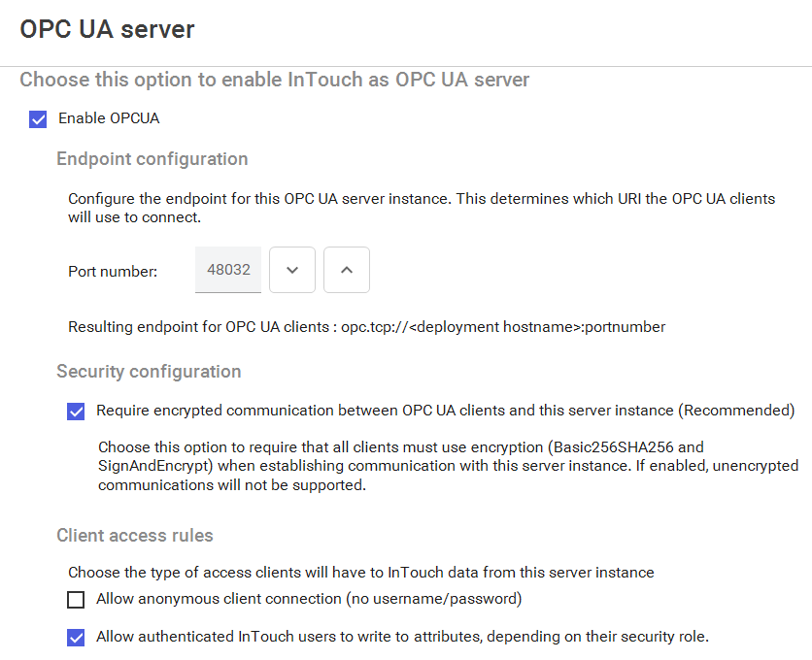Click the Enable OPCUA label text
The width and height of the screenshot is (812, 660).
point(109,118)
